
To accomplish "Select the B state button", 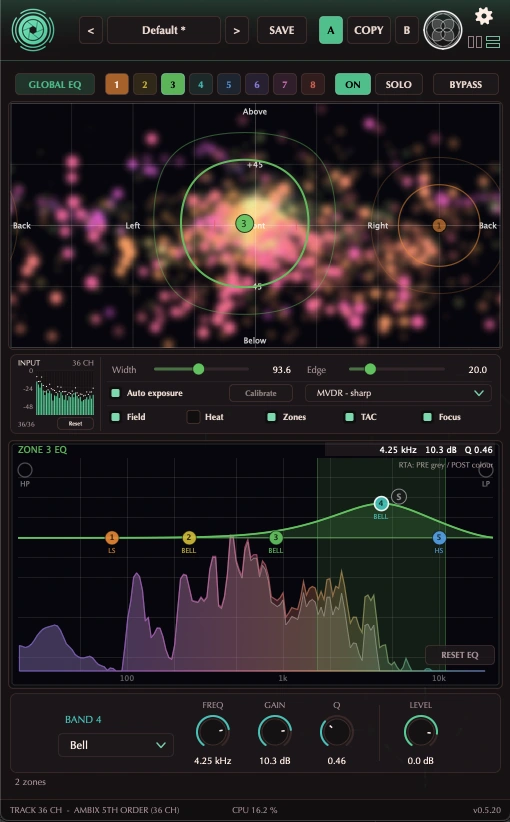I will [x=407, y=30].
